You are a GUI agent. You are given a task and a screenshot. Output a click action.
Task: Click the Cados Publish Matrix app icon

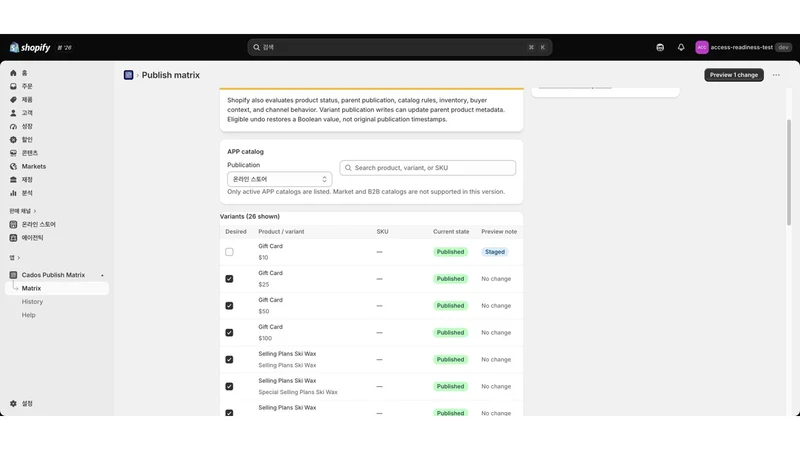(13, 275)
